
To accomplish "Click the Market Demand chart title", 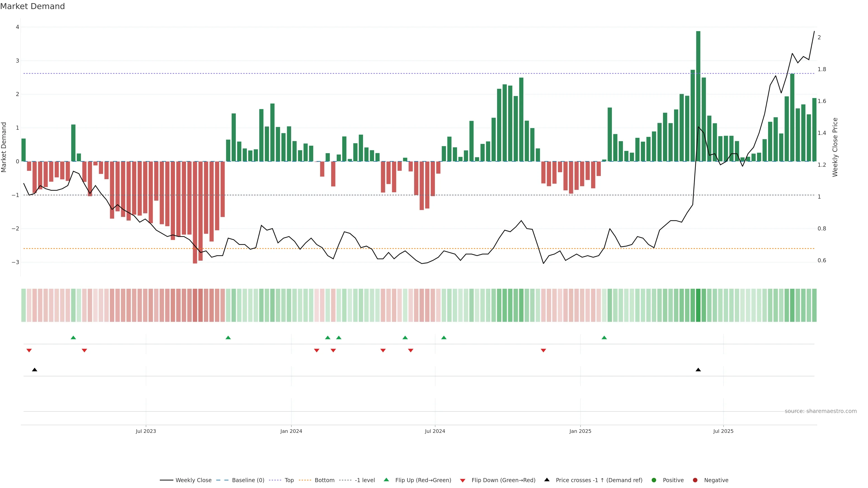I will coord(32,6).
